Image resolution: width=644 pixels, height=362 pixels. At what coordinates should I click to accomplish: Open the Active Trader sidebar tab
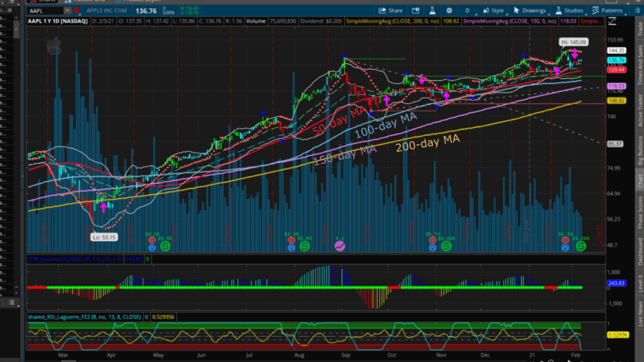[640, 110]
